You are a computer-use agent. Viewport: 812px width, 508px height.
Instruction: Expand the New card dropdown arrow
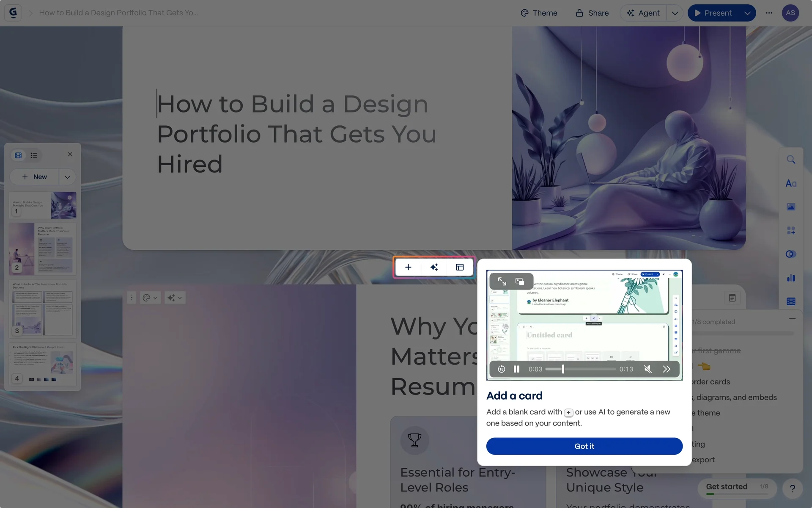(67, 177)
